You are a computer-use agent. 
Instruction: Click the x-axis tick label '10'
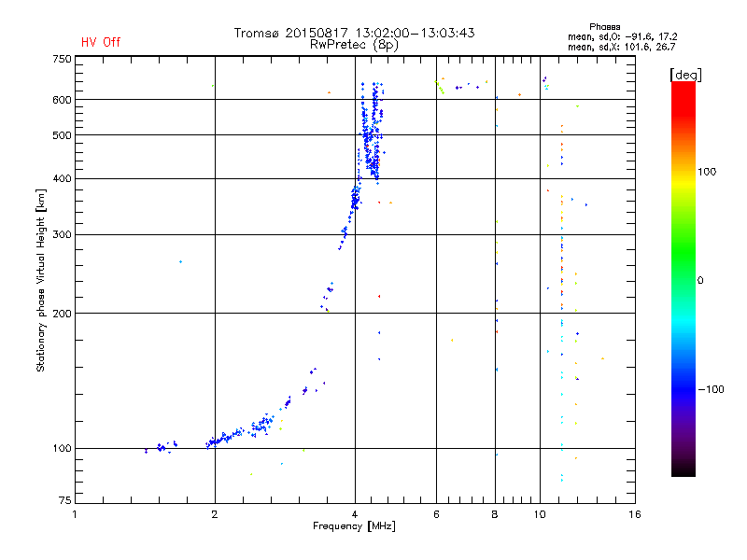click(540, 514)
